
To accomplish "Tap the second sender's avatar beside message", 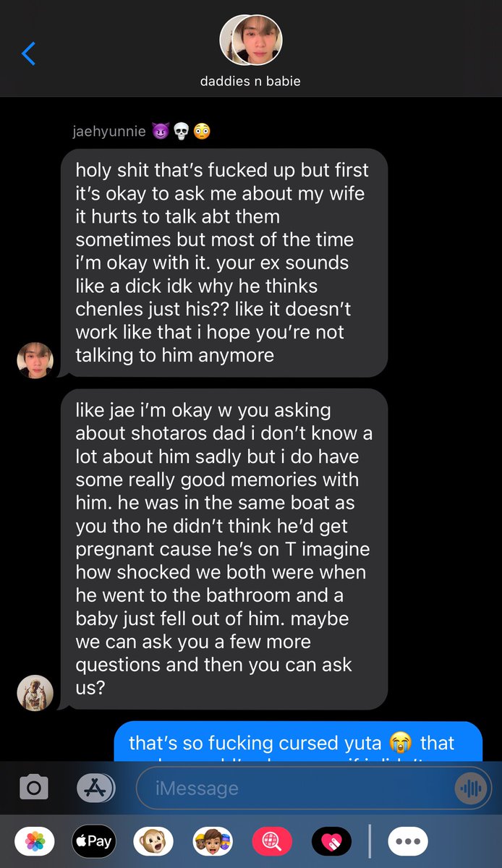I will coord(35,693).
